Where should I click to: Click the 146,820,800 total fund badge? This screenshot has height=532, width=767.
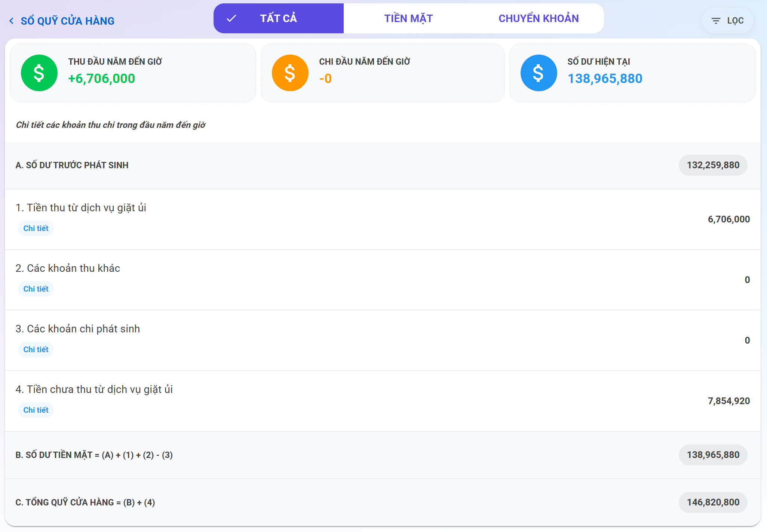(713, 502)
